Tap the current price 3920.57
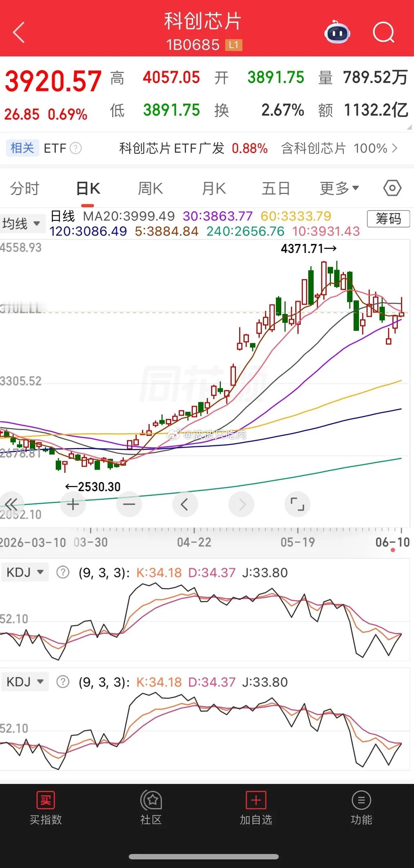Image resolution: width=414 pixels, height=868 pixels. tap(53, 81)
